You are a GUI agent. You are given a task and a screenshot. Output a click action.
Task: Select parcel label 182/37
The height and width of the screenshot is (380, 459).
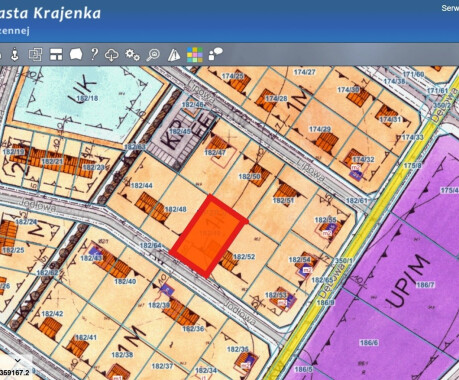163,366
